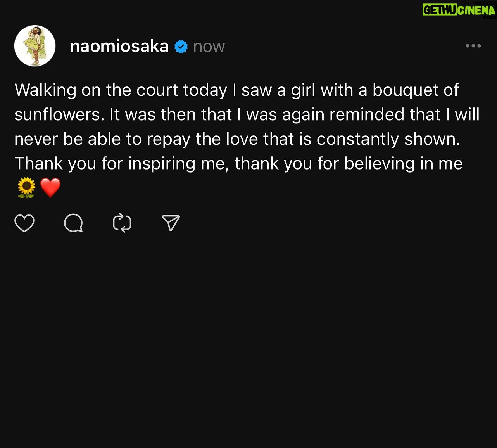Click the blue verified badge
The width and height of the screenshot is (497, 448).
pyautogui.click(x=181, y=47)
